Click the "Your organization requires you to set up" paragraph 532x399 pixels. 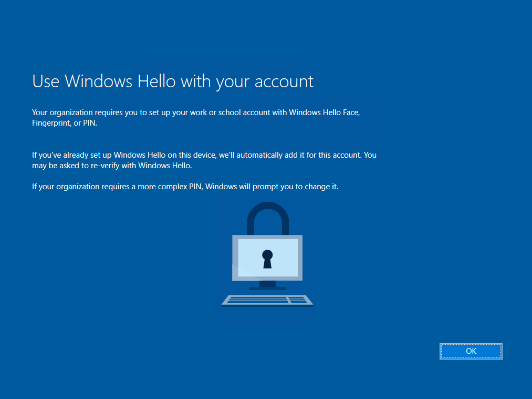click(196, 118)
